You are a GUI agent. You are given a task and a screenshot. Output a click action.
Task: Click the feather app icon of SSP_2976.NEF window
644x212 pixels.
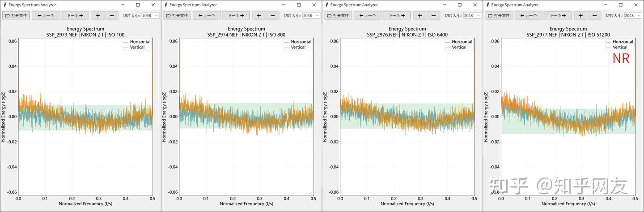(326, 5)
